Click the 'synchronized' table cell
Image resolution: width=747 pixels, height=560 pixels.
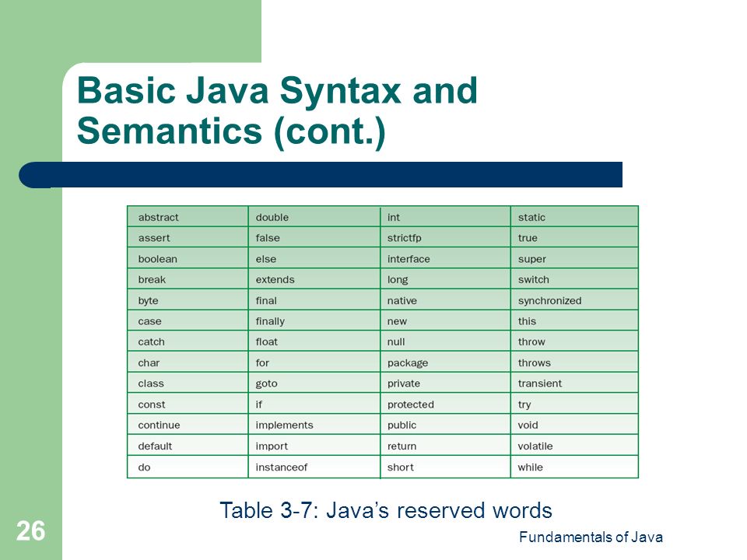574,300
